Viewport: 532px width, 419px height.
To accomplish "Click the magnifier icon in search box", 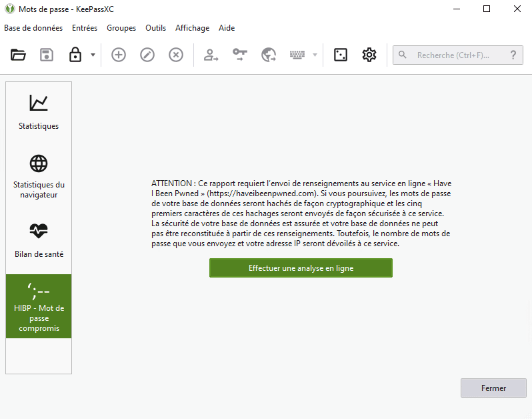I will (403, 55).
